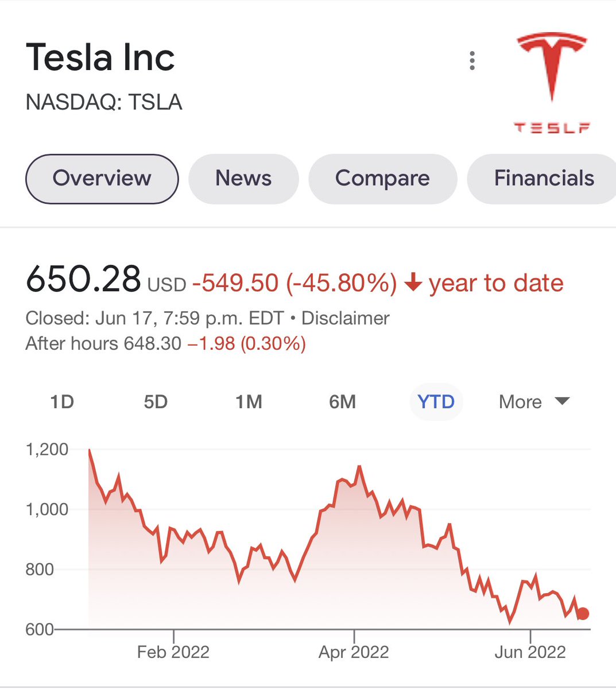Choose the 5D time range
The image size is (616, 689).
[156, 402]
